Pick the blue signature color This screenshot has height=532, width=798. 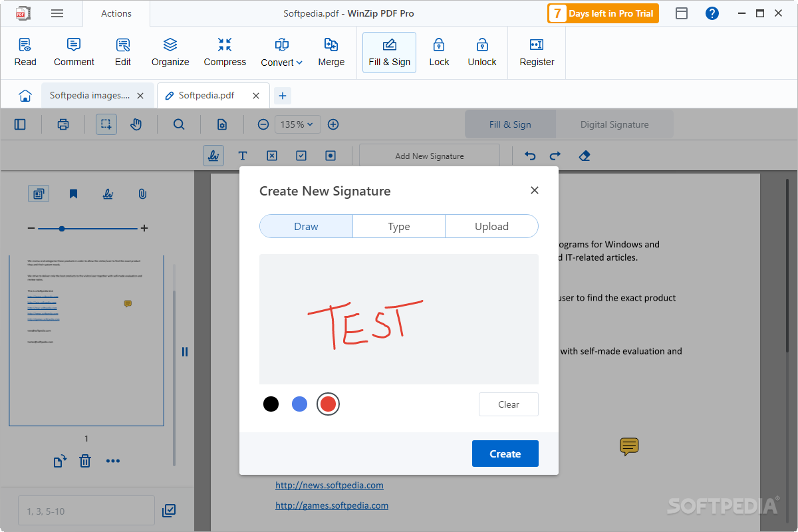click(299, 404)
